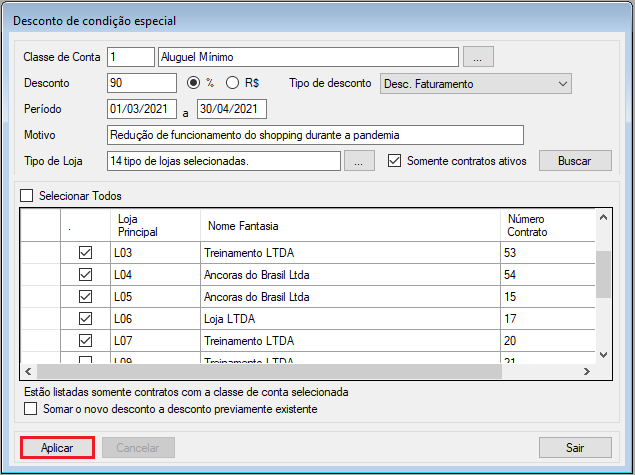The image size is (635, 475).
Task: Click Ancoras do Brasil Ltda in L05 row
Action: (x=350, y=296)
